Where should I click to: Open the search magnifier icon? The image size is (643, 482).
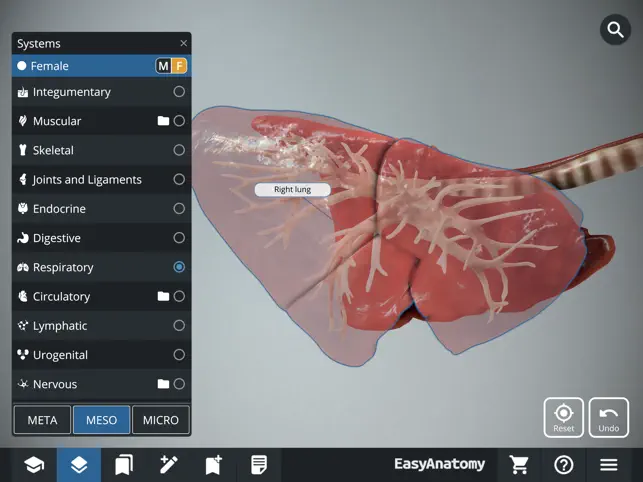click(x=614, y=30)
